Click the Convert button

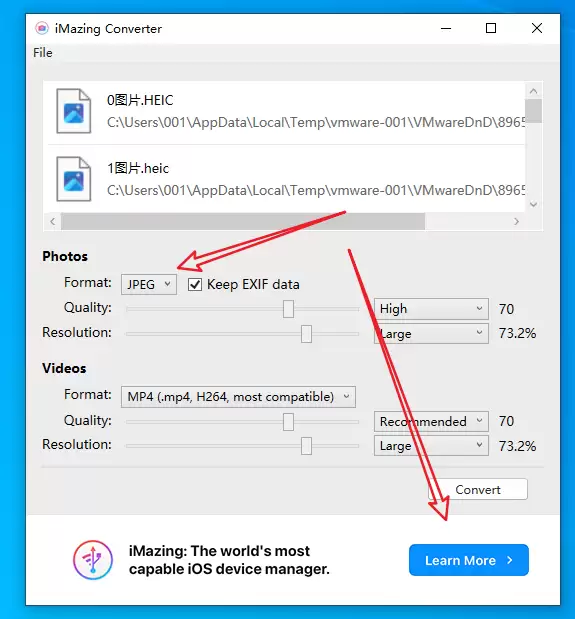click(478, 490)
